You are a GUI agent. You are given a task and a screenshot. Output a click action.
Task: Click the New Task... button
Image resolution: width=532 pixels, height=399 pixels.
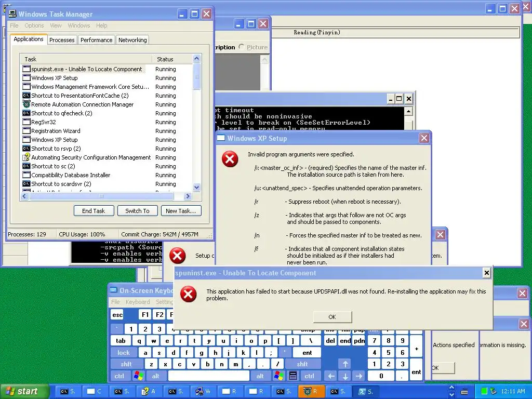coord(181,211)
